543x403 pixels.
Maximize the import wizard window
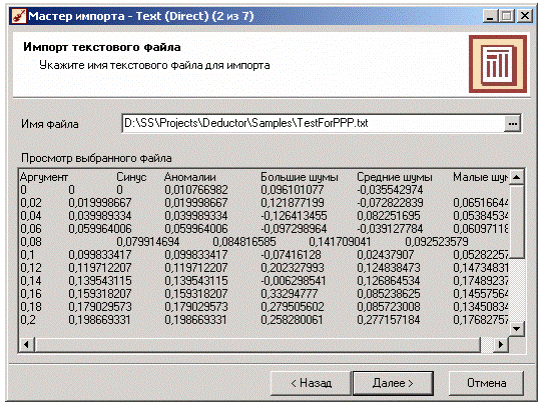point(507,16)
